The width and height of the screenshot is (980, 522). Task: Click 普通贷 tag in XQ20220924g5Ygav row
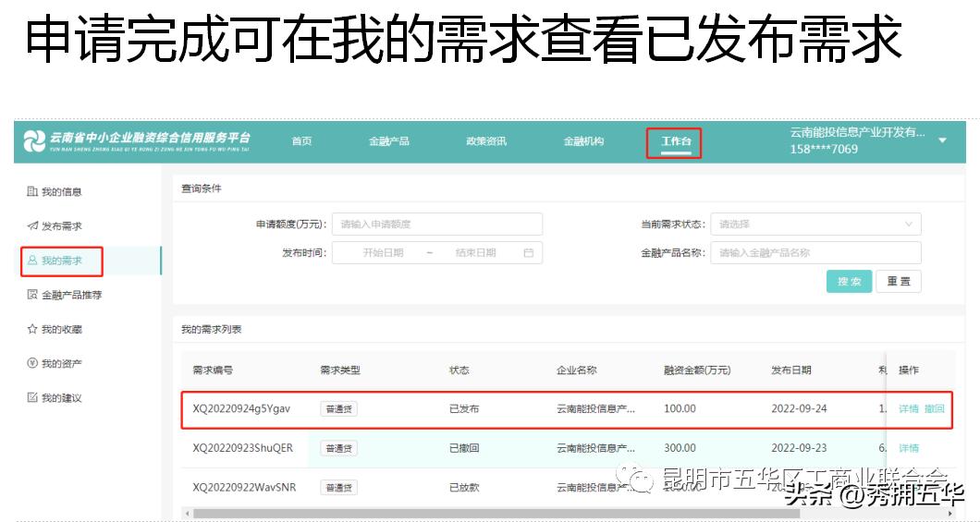click(338, 409)
